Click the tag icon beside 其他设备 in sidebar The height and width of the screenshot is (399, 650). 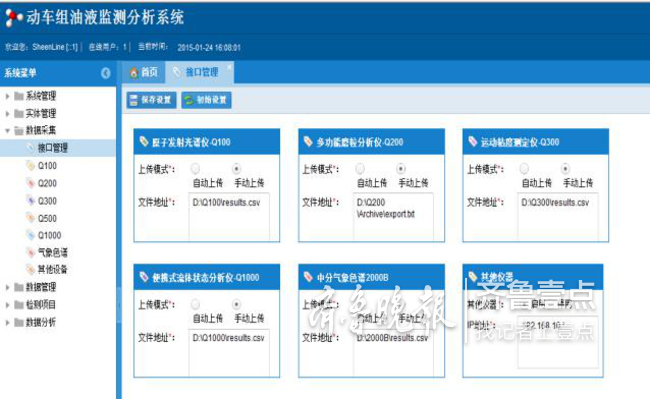click(31, 269)
